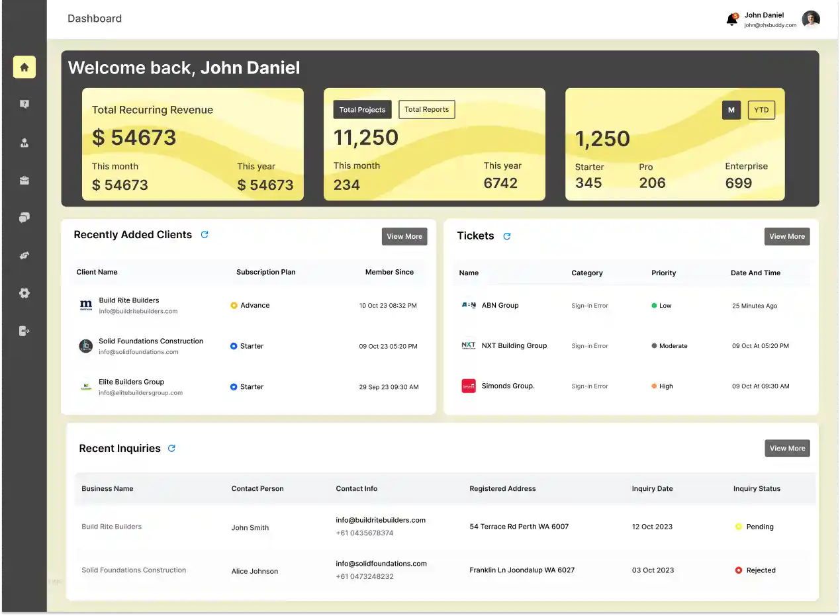
Task: Refresh the Tickets panel
Action: point(507,236)
